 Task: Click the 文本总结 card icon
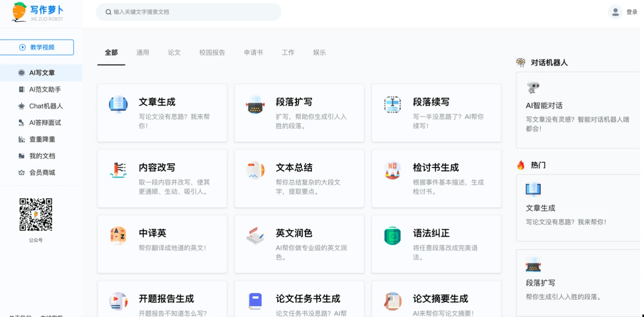[x=255, y=170]
